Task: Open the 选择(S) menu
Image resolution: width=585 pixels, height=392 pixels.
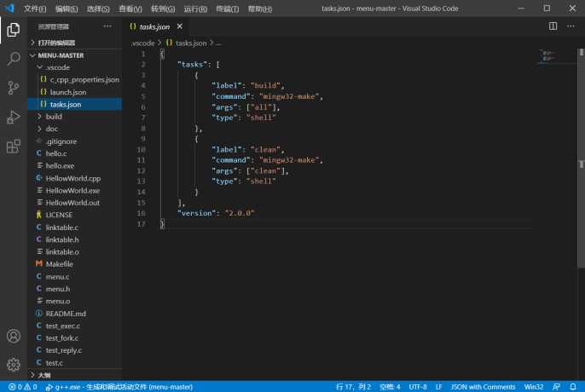Action: tap(98, 9)
